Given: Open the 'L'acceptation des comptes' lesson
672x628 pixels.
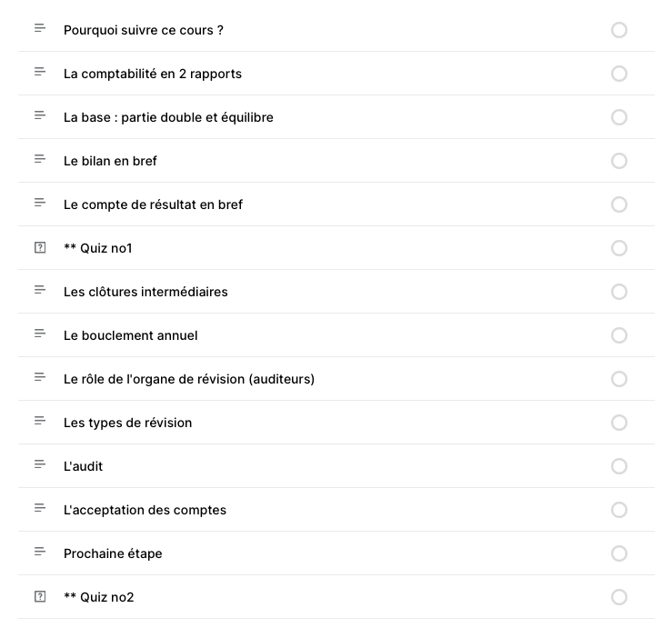Looking at the screenshot, I should [x=145, y=510].
